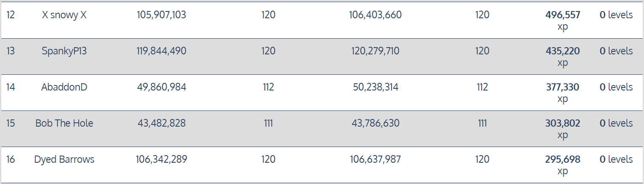The image size is (644, 184).
Task: Click the 303,802 xp gain value
Action: (562, 124)
